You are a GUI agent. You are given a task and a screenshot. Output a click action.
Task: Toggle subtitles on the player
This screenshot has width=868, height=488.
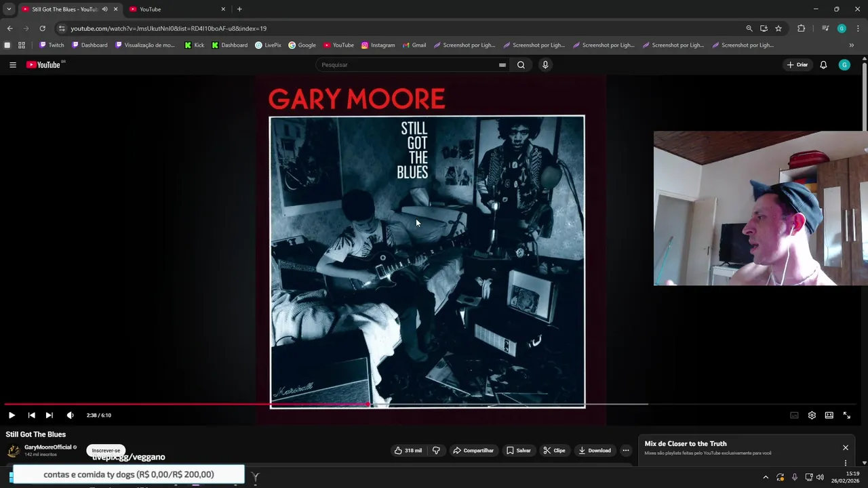tap(794, 415)
